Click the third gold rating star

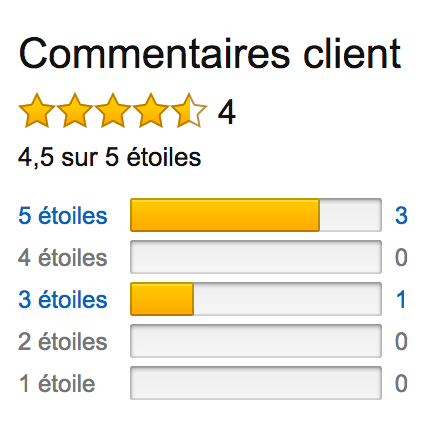[x=113, y=111]
